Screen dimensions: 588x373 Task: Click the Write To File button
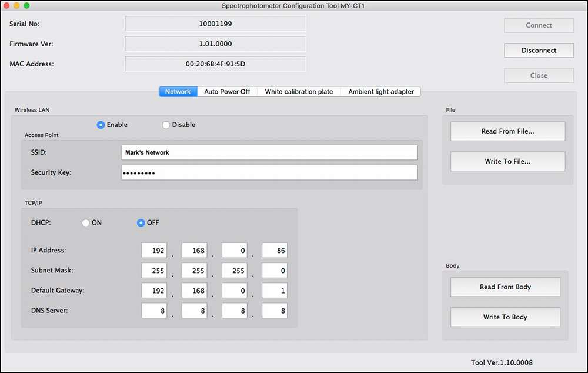click(507, 161)
